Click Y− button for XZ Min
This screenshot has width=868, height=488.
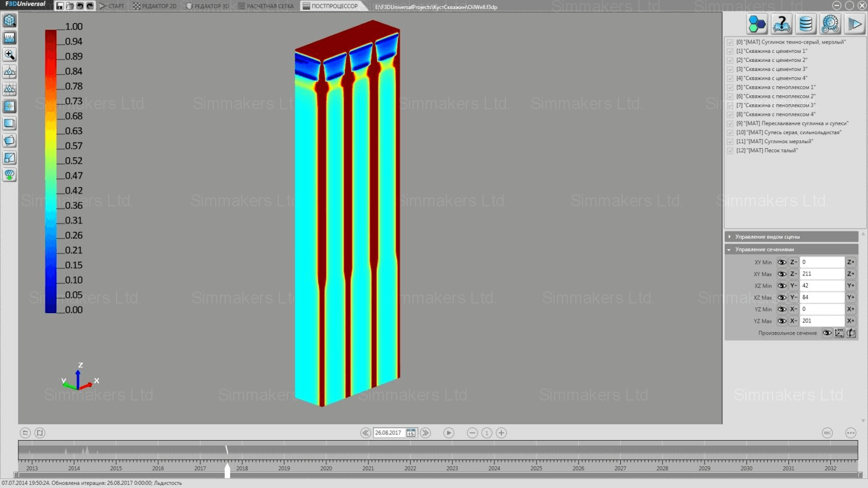[x=794, y=286]
